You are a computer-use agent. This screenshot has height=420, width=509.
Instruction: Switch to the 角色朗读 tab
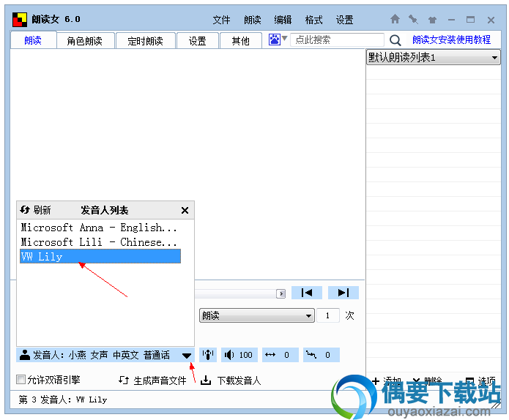(x=85, y=41)
